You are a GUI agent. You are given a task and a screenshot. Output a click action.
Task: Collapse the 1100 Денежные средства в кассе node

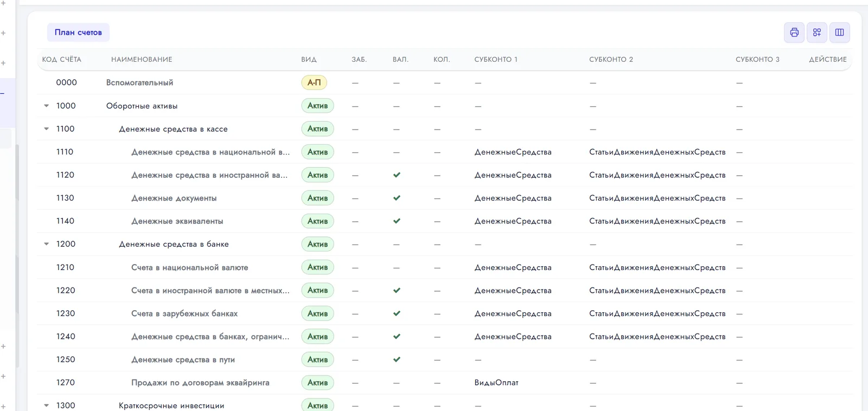coord(47,129)
